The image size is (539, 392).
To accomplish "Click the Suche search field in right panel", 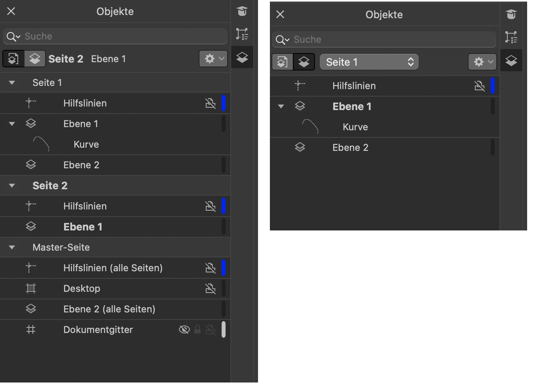I will [x=392, y=40].
